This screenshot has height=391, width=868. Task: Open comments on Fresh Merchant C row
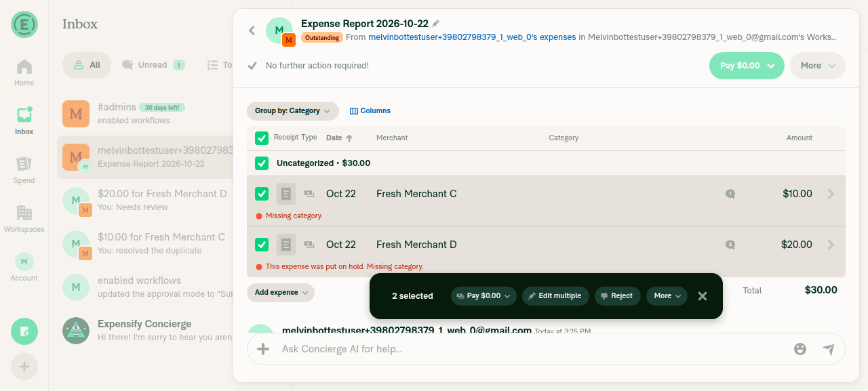(x=730, y=194)
